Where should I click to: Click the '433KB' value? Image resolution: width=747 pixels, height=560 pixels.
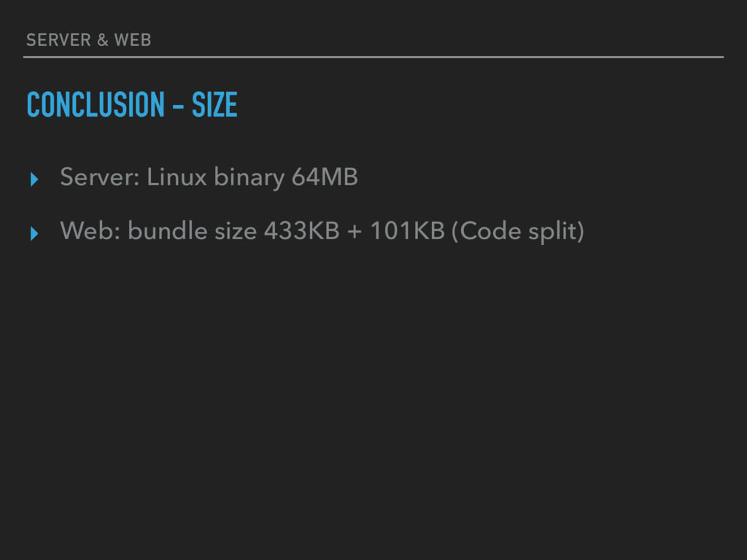[x=301, y=231]
